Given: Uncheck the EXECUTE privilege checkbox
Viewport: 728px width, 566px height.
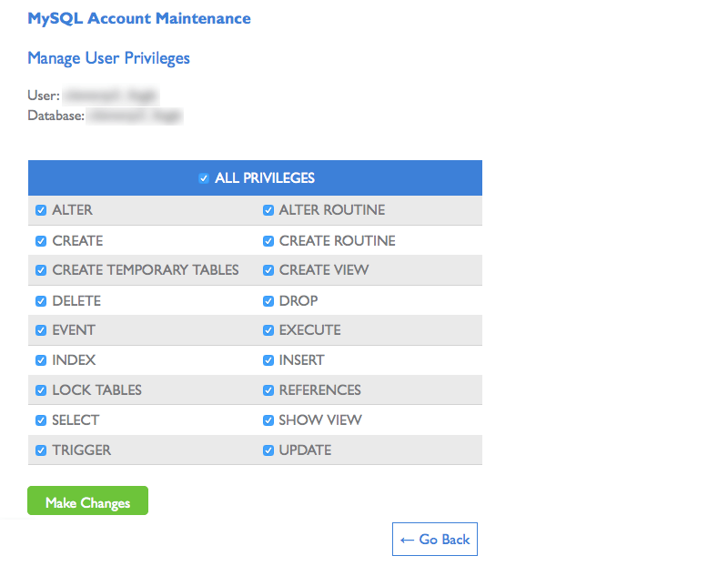Looking at the screenshot, I should (268, 330).
